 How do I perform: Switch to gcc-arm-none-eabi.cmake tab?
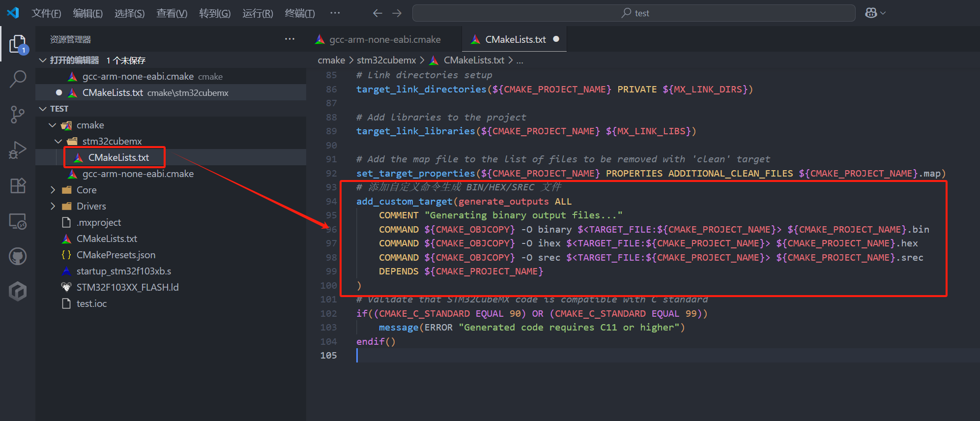[384, 39]
